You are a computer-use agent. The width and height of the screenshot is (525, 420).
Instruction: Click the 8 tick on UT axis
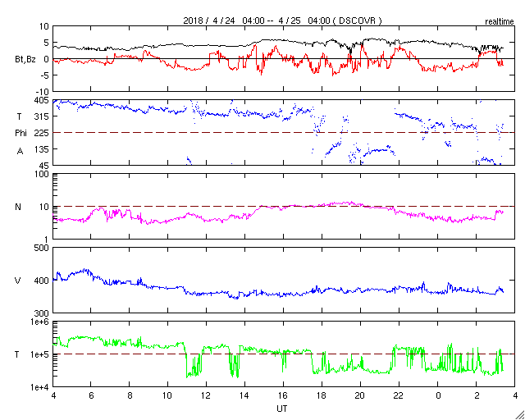[x=130, y=397]
